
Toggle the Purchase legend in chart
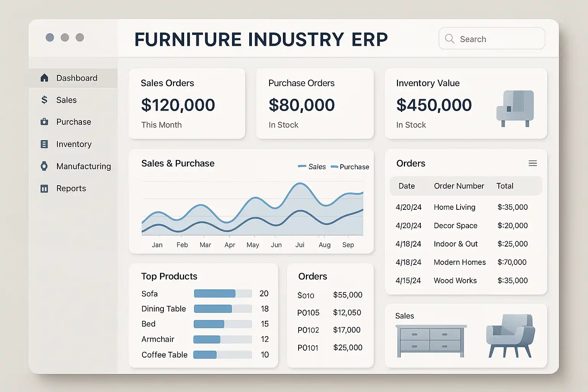tap(350, 167)
